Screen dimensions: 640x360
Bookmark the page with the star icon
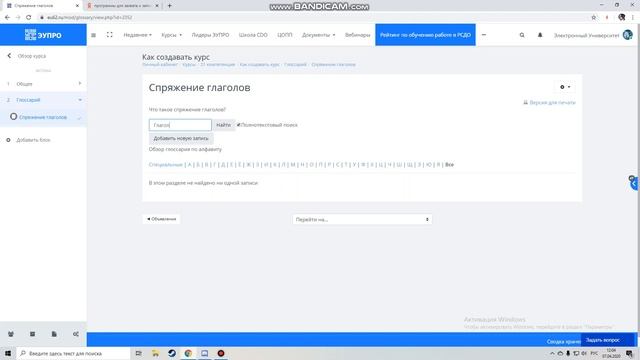click(593, 17)
